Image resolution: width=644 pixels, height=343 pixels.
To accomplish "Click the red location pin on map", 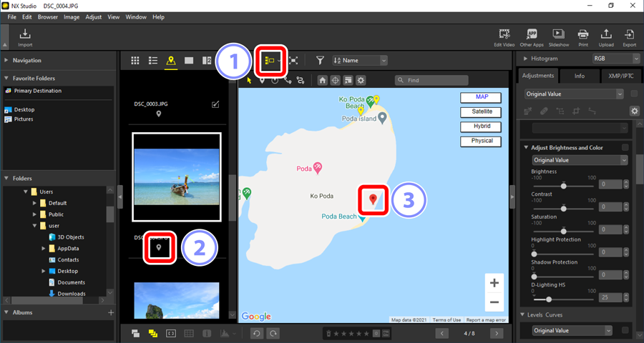I will (x=373, y=199).
